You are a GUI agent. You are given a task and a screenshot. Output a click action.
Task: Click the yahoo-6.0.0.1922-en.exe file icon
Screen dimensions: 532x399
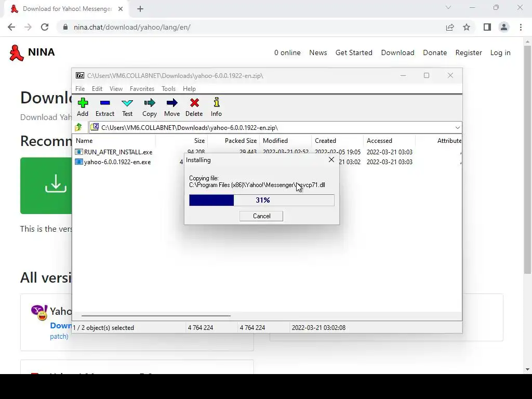[79, 162]
